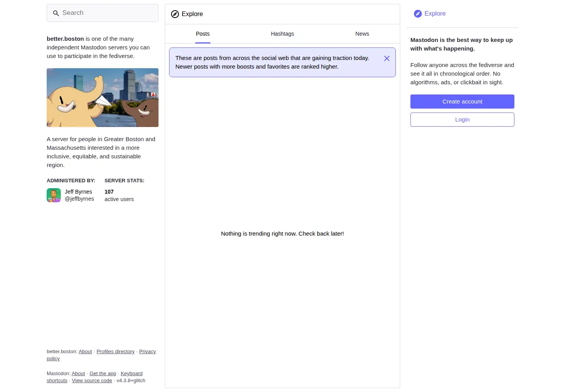Click the 'SERVER STATS:' heading
Screen dimensions: 565x392
124,181
